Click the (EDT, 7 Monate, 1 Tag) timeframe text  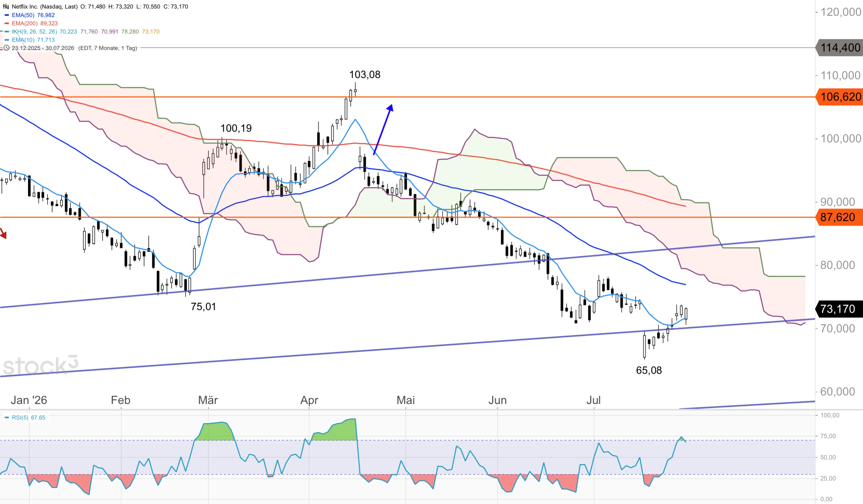(x=107, y=48)
